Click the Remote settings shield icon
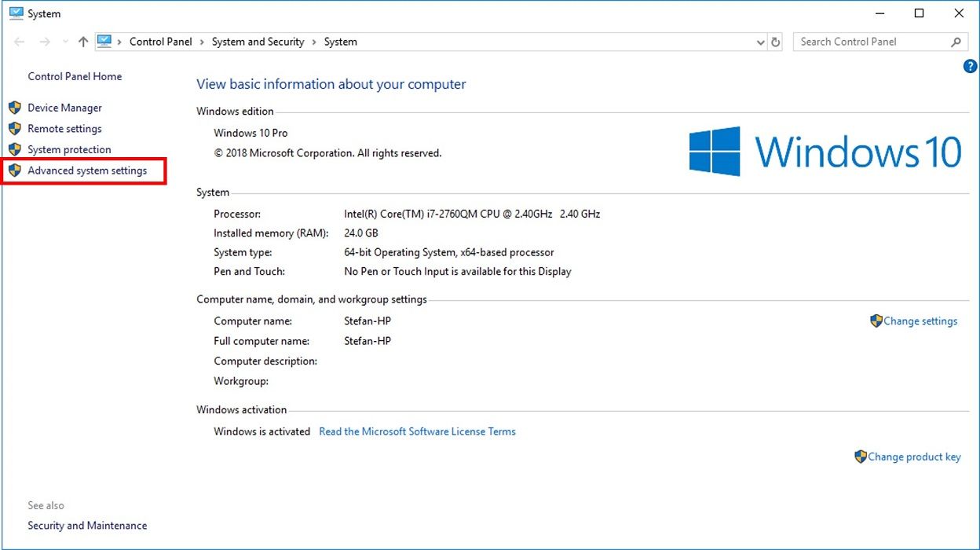980x550 pixels. coord(14,129)
